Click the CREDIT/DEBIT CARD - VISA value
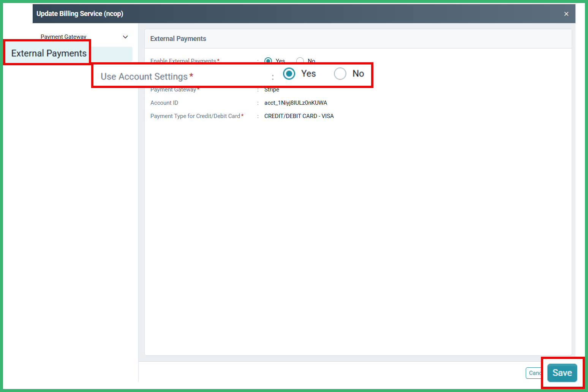 [x=299, y=116]
